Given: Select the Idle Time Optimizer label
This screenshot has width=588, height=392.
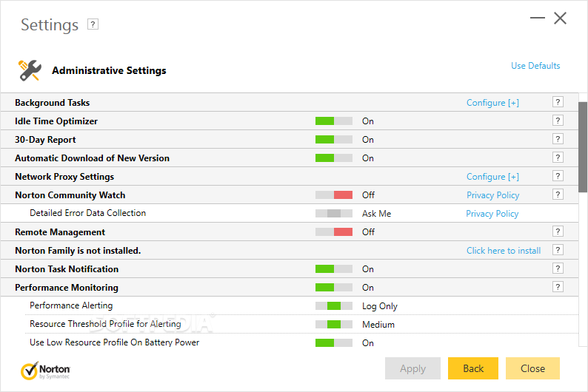Looking at the screenshot, I should (x=56, y=121).
